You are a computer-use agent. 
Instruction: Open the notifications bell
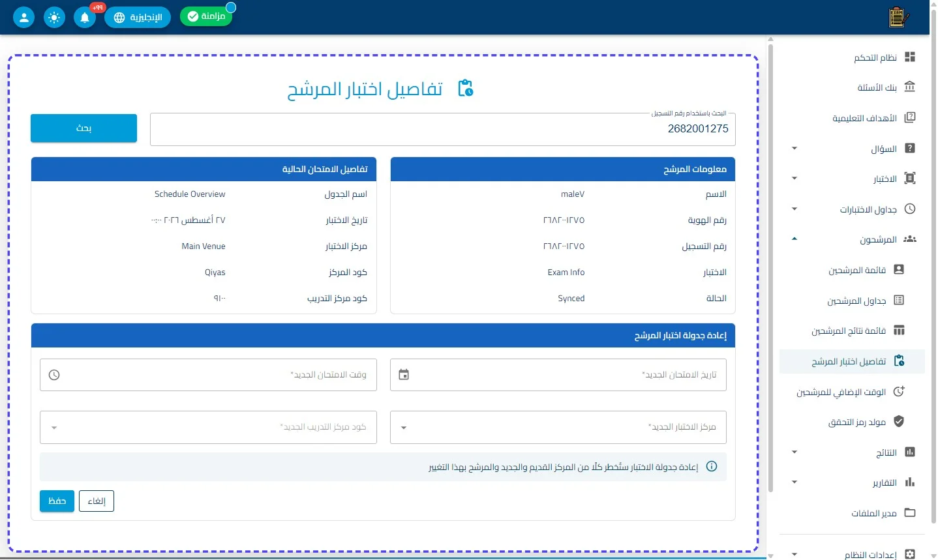(85, 18)
